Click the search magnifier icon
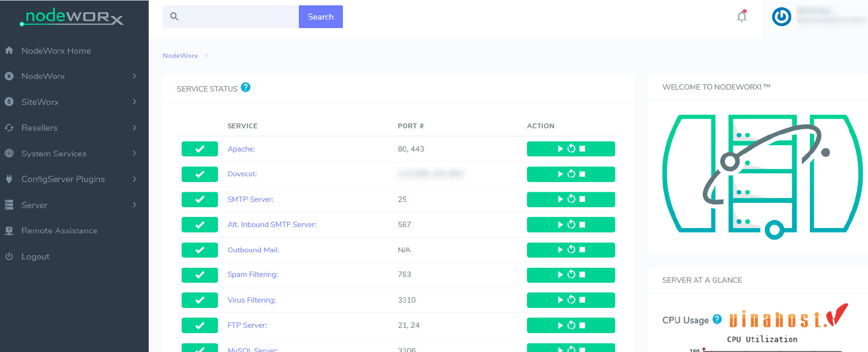Screen dimensions: 868x352 tap(174, 16)
